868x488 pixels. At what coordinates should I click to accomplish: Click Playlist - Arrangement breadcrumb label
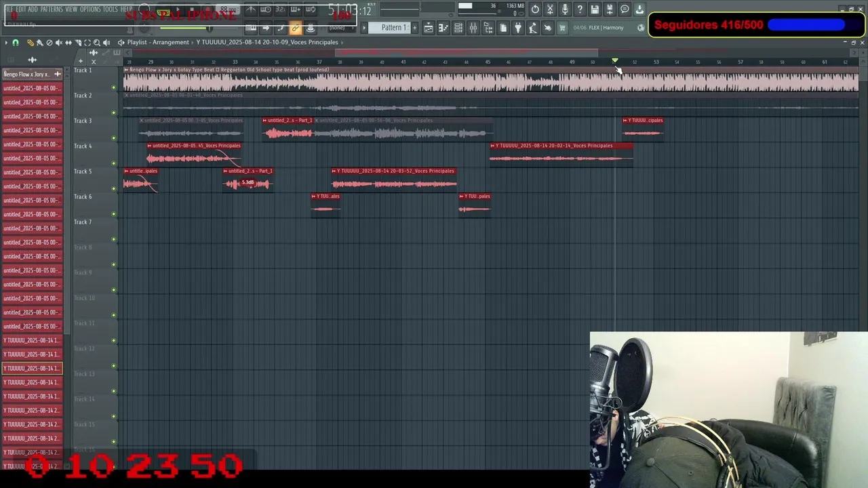pyautogui.click(x=158, y=43)
